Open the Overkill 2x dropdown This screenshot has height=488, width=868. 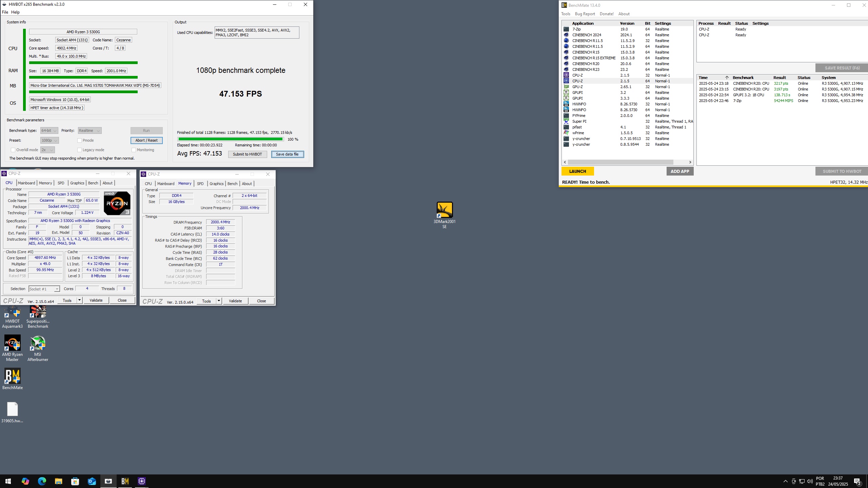[x=47, y=150]
